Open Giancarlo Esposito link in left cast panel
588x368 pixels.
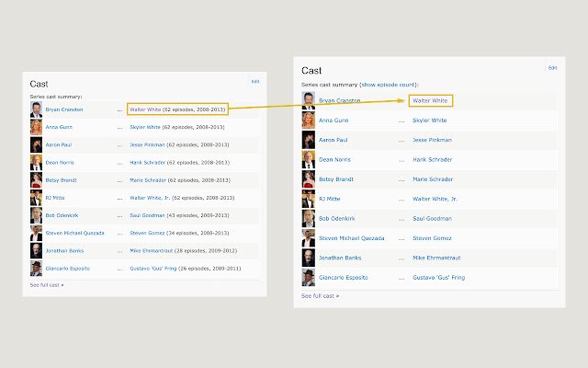tap(67, 269)
